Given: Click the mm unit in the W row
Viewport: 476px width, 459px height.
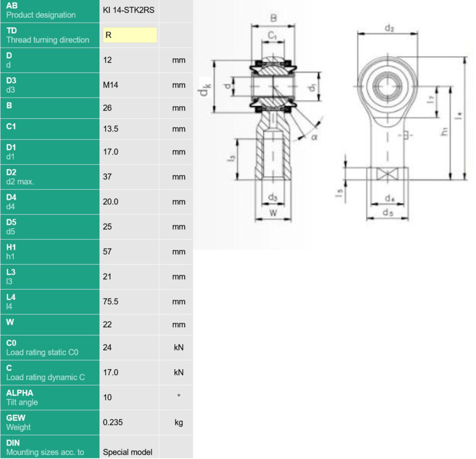Looking at the screenshot, I should coord(178,325).
